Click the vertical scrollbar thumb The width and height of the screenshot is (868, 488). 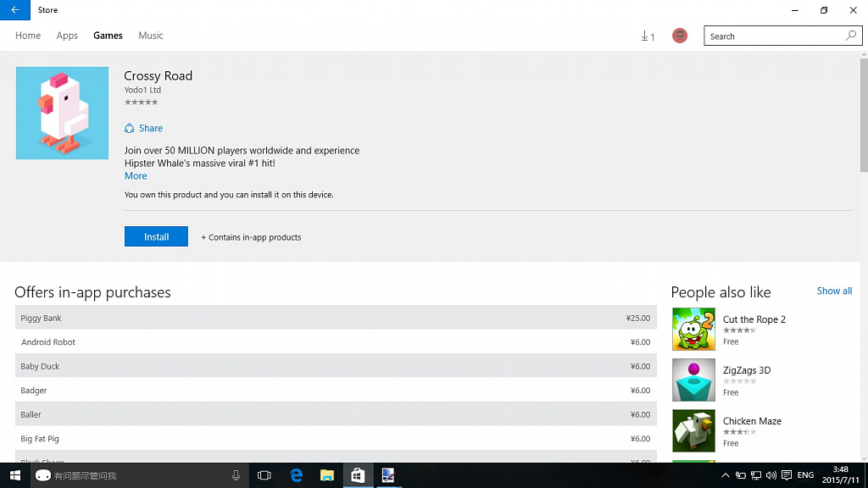(864, 115)
